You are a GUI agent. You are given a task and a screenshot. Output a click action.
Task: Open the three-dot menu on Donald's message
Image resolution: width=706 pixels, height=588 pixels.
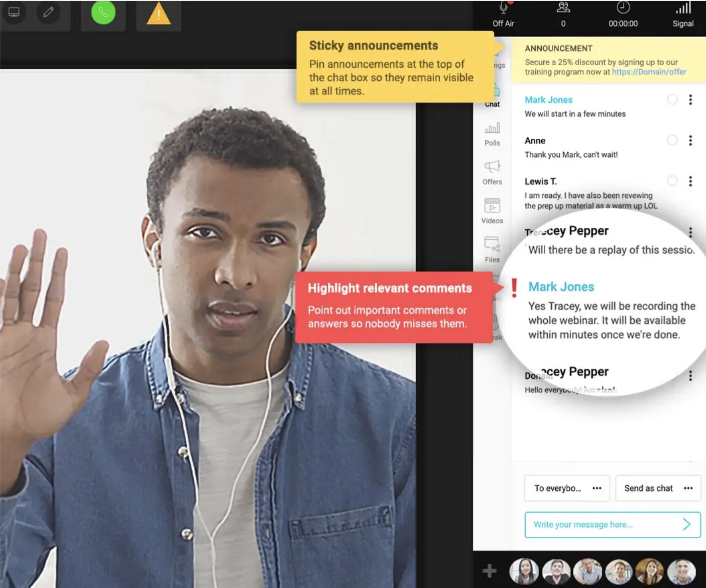[690, 375]
